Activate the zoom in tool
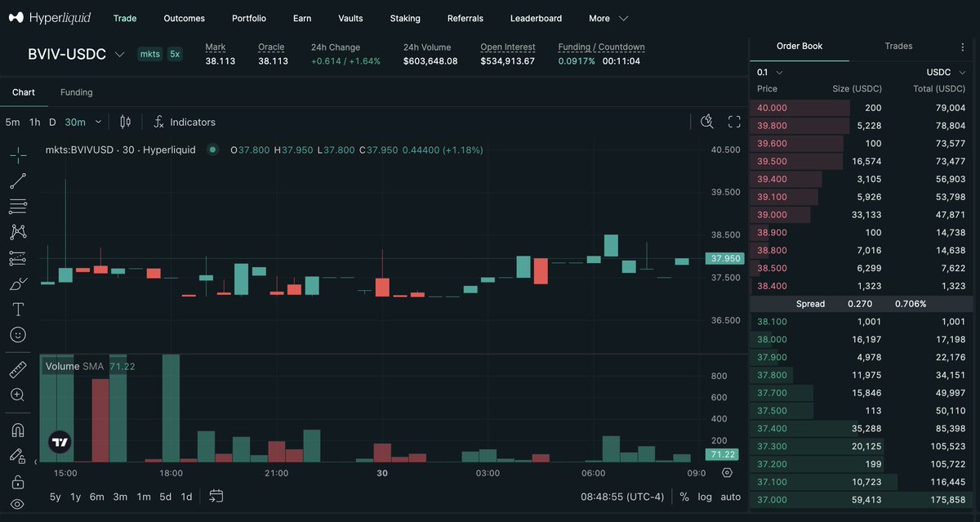980x522 pixels. click(x=18, y=395)
